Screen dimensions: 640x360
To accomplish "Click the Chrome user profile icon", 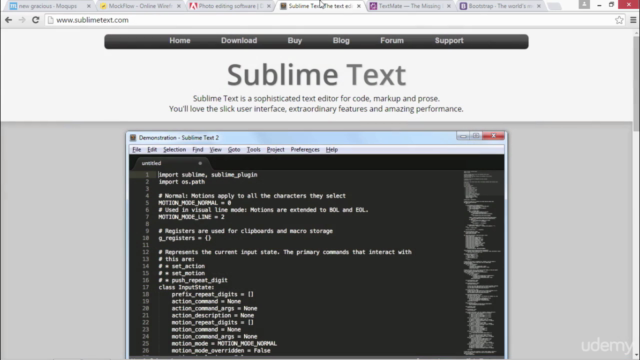I will pos(584,4).
